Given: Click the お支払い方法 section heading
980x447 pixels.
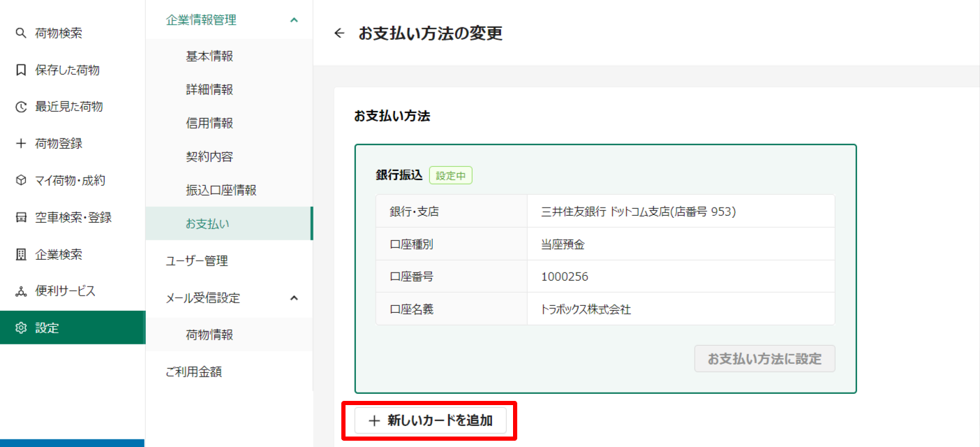Looking at the screenshot, I should (392, 116).
